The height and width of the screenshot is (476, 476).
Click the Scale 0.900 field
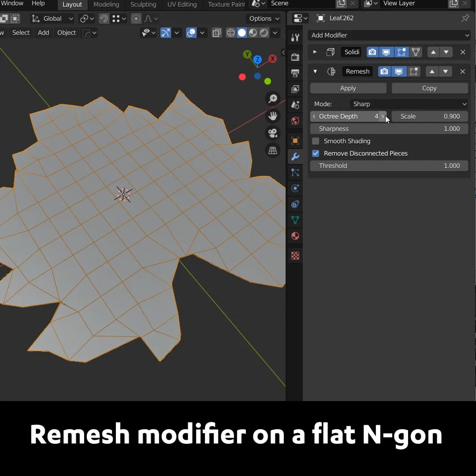tap(430, 116)
